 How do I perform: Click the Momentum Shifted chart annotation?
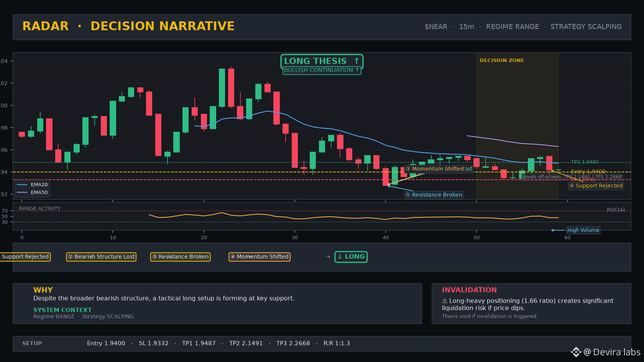434,169
